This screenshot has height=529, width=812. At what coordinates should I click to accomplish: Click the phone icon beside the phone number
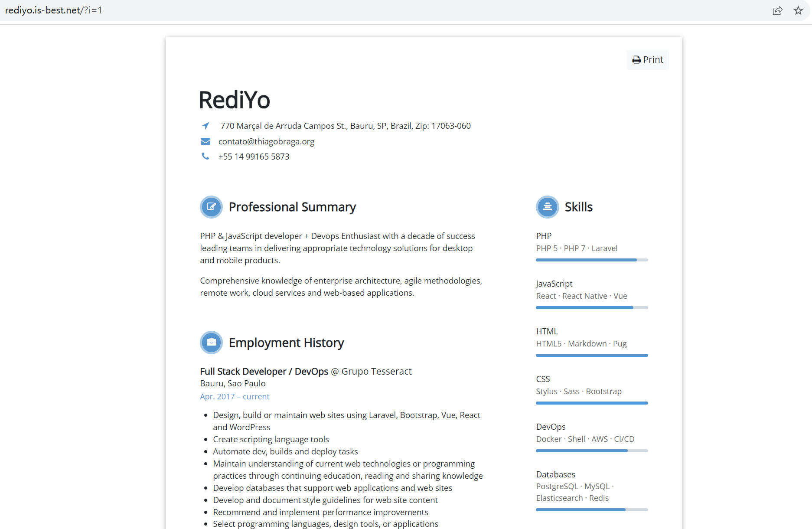click(x=205, y=156)
